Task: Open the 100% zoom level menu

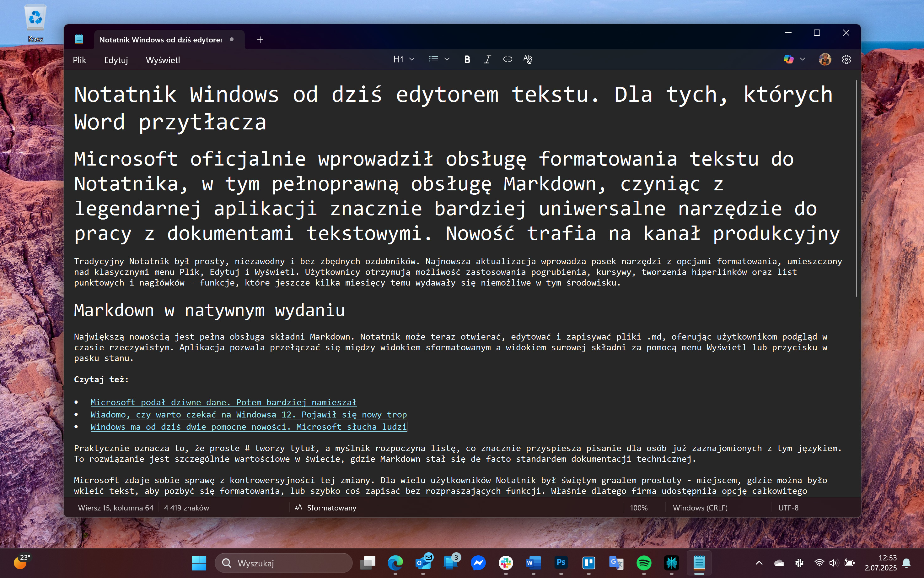Action: point(638,508)
